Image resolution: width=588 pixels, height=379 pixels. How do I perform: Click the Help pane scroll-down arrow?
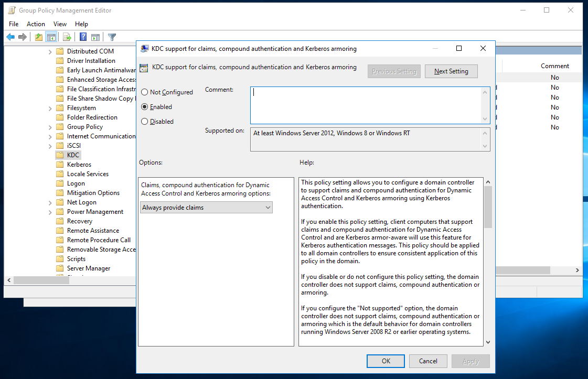pos(488,342)
